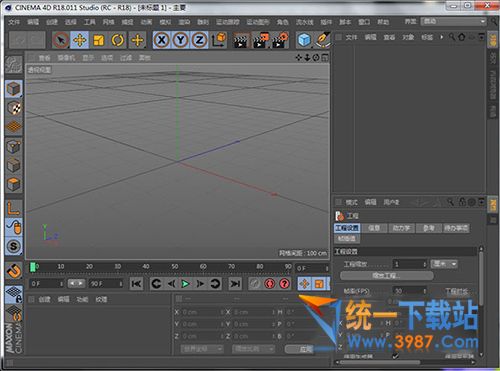Toggle Viewport Solo S icon
The width and height of the screenshot is (500, 371).
coord(14,246)
